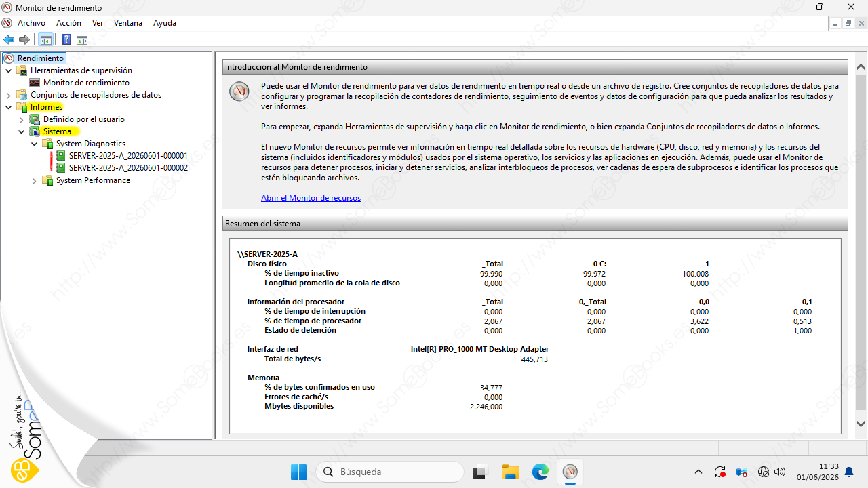Click the \\SERVER-2025-A heading in the summary
The image size is (868, 488).
point(267,254)
